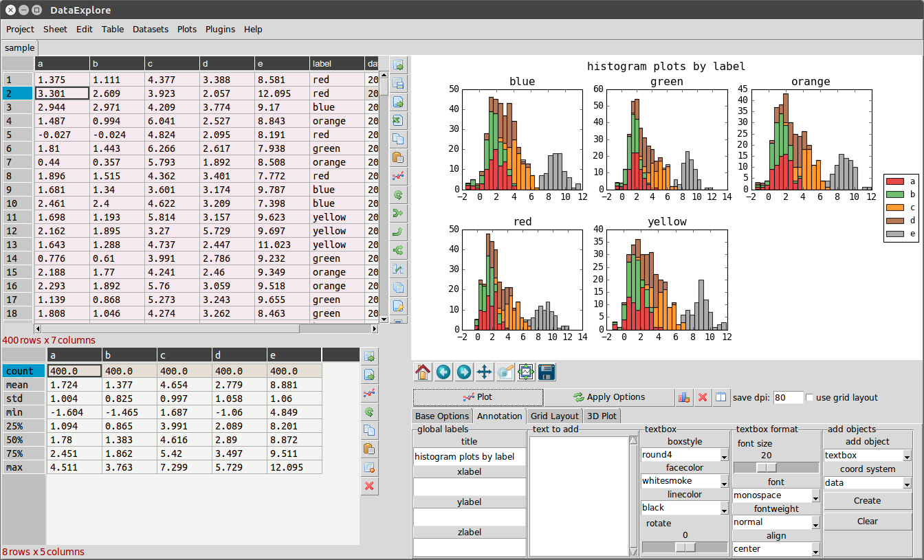Click the Home icon in the plot toolbar
Image resolution: width=924 pixels, height=560 pixels.
click(423, 372)
